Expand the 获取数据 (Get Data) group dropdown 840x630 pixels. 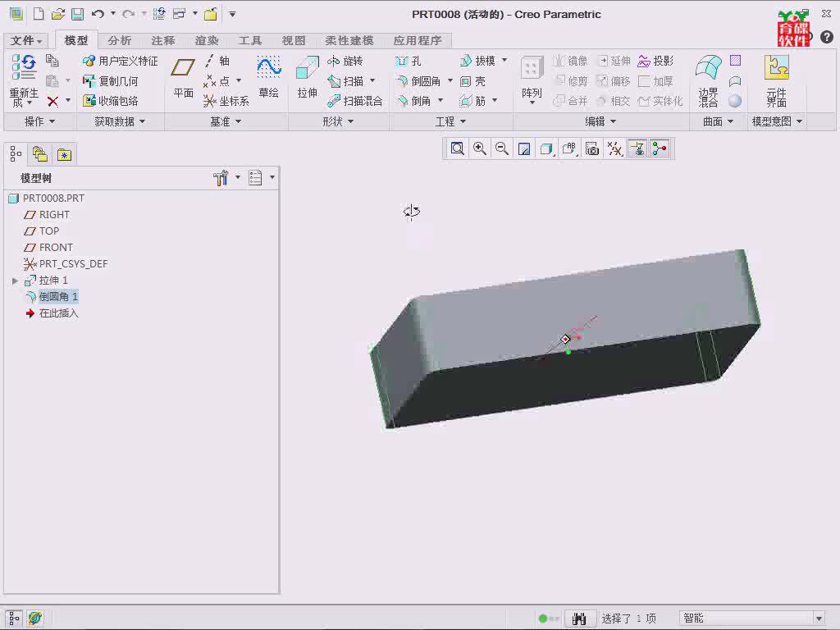tap(120, 121)
